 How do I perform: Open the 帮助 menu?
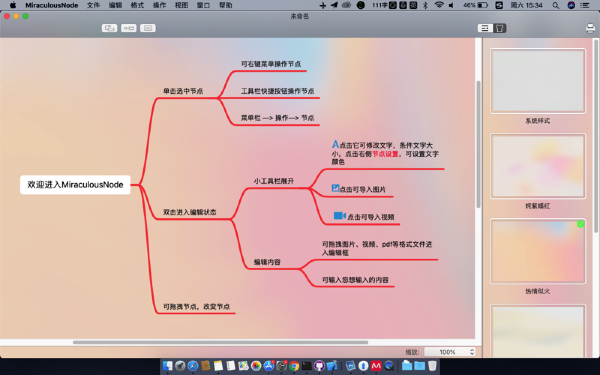pos(225,5)
